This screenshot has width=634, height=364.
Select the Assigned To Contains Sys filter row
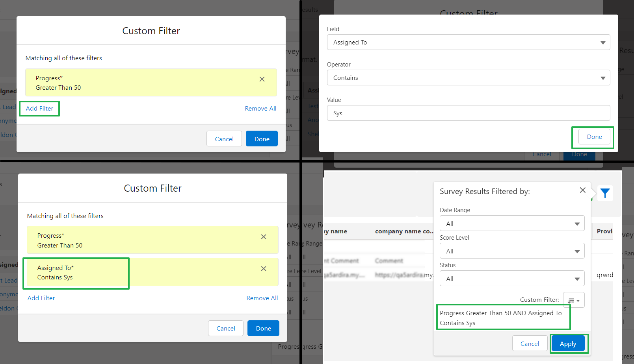point(76,273)
